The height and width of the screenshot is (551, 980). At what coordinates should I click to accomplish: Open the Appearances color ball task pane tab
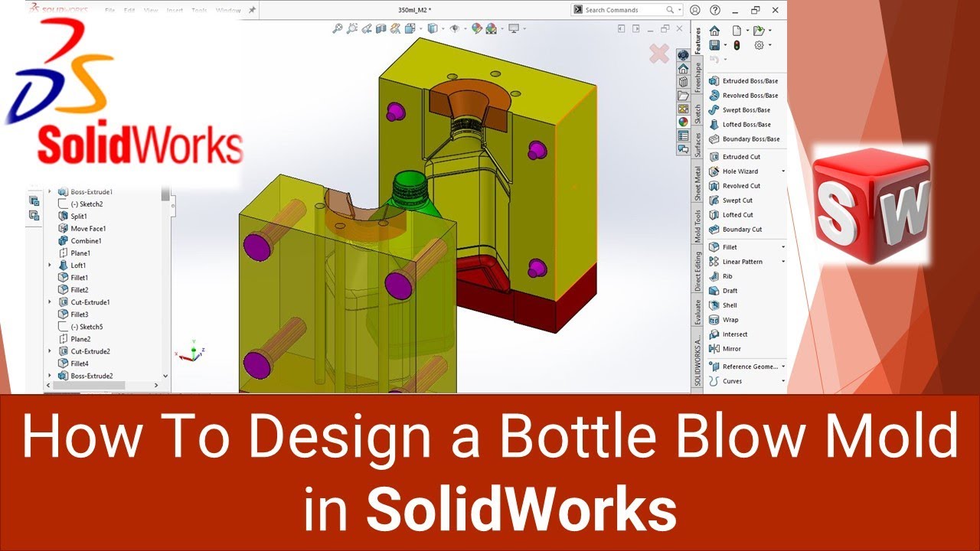[683, 121]
